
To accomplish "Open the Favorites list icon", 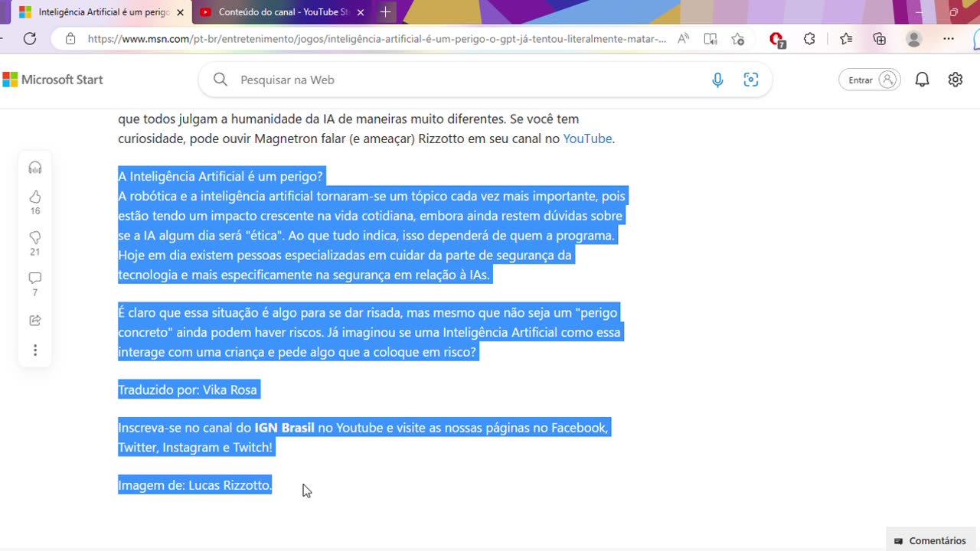I will 845,39.
